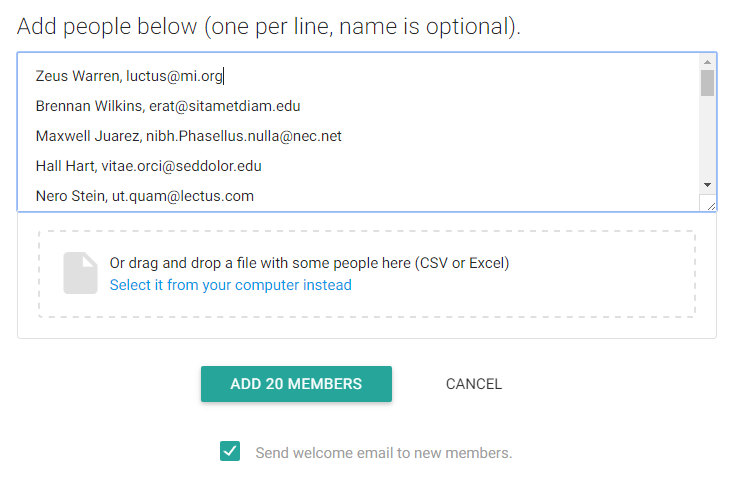Click the "Send welcome email to new members" label
743x495 pixels.
383,453
